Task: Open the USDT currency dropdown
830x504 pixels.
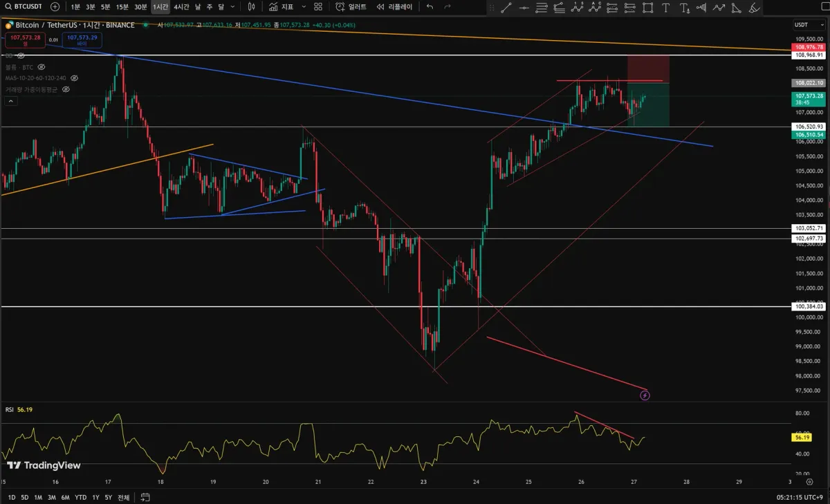Action: tap(801, 26)
